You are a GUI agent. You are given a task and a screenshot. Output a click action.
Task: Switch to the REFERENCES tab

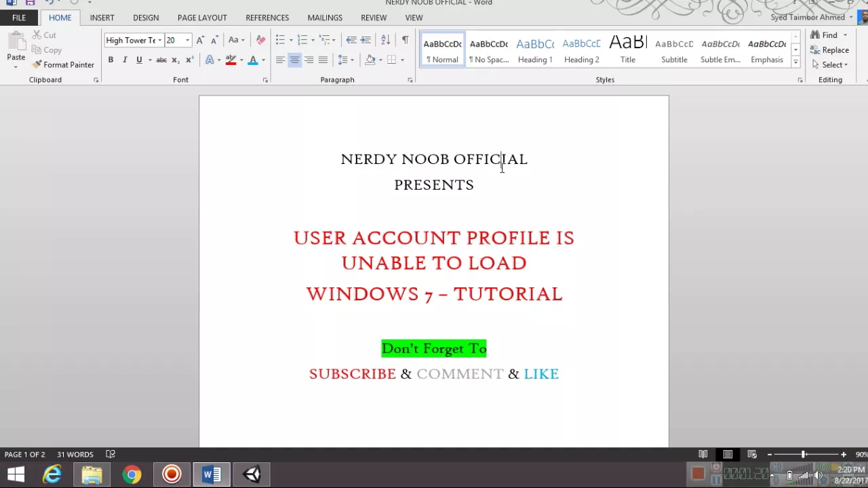tap(267, 18)
